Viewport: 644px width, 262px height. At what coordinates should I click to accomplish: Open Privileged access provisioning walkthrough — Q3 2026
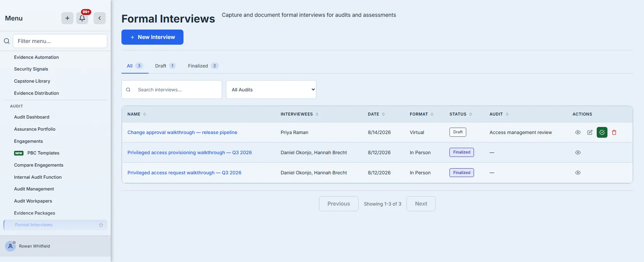190,153
